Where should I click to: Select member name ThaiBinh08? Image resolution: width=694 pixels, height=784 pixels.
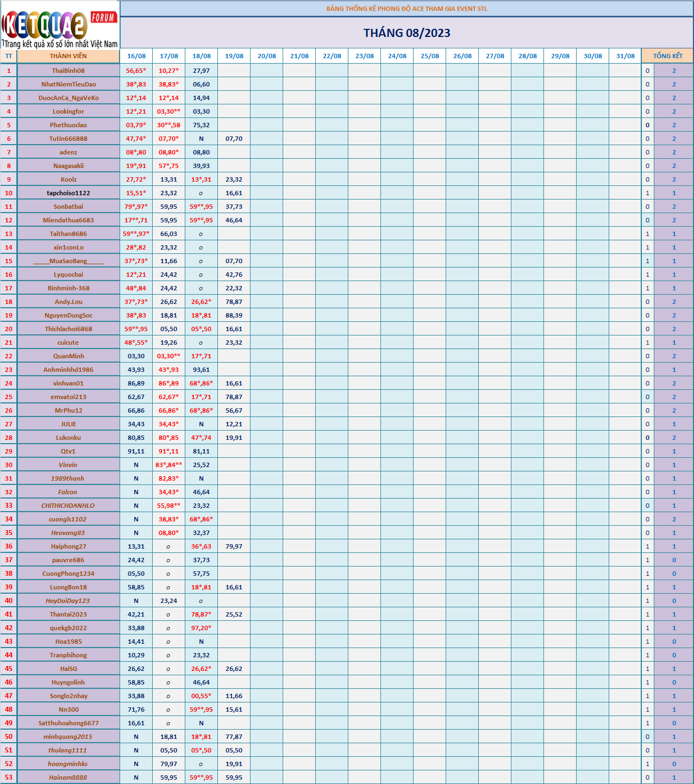click(x=68, y=71)
